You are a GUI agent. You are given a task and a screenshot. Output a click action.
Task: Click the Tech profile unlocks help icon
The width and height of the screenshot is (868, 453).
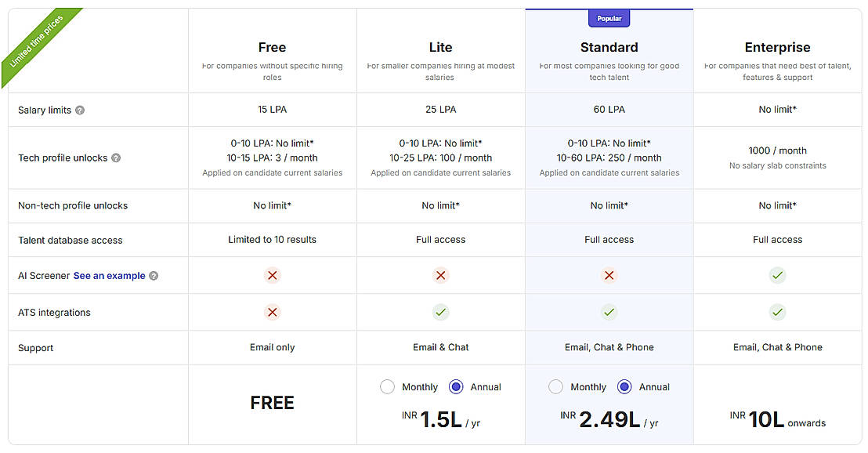116,158
